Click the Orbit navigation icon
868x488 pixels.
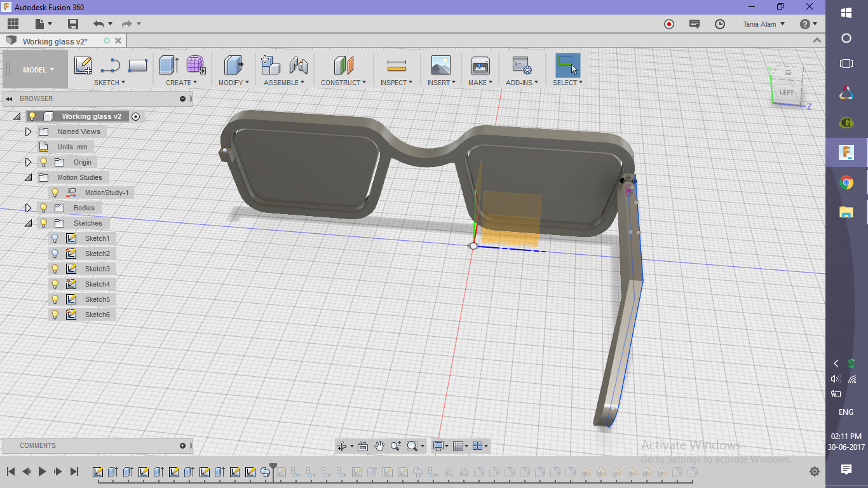[342, 446]
